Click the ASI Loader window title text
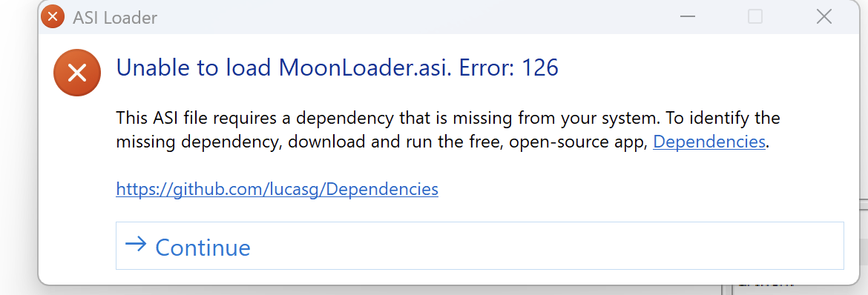Screen dimensions: 868x295 pos(115,18)
